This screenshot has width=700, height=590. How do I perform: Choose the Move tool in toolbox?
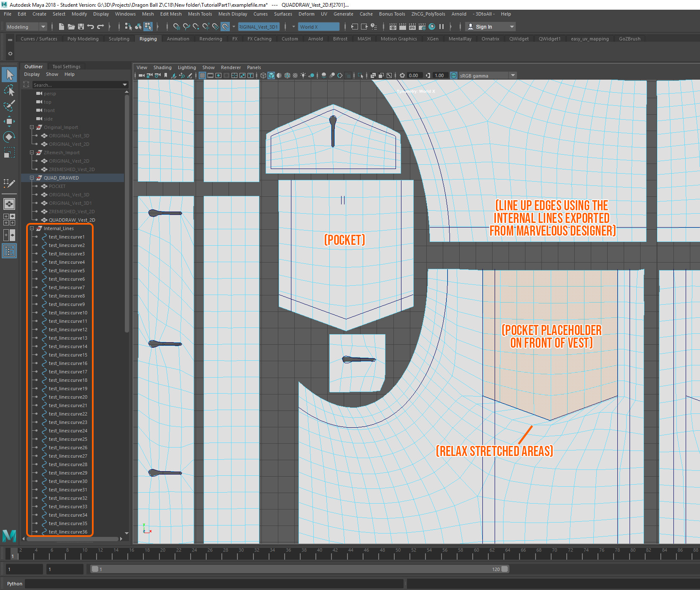(x=9, y=121)
